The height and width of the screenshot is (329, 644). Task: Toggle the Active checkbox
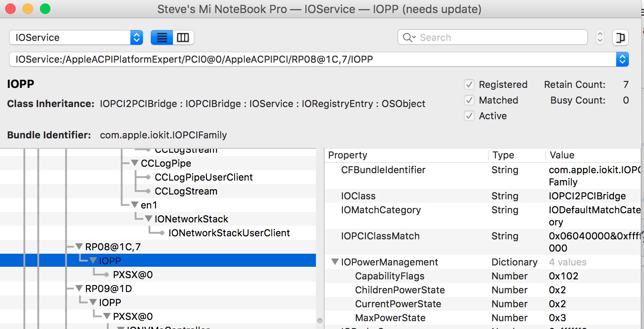pos(469,116)
